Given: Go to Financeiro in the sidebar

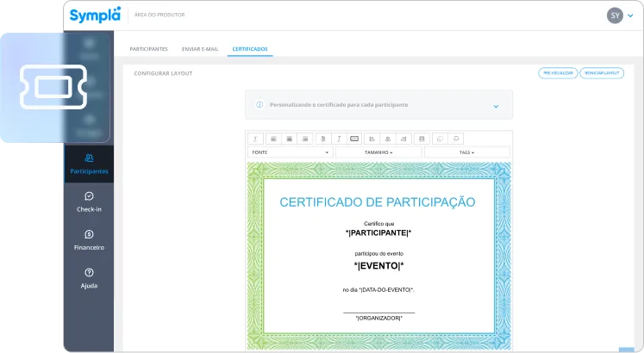Looking at the screenshot, I should (89, 239).
